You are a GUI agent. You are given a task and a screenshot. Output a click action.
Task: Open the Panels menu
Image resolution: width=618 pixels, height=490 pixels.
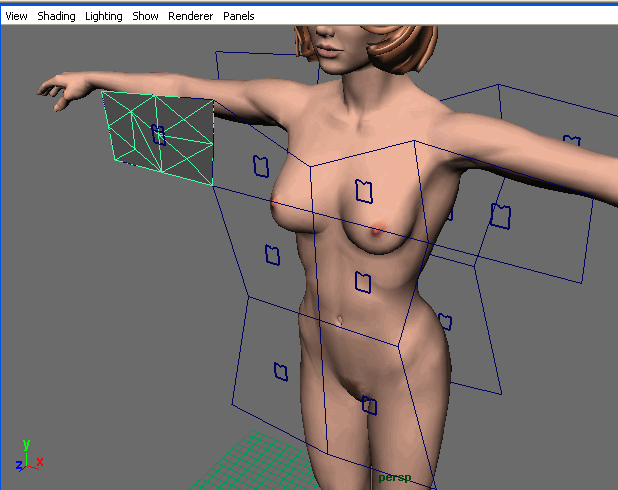[238, 16]
